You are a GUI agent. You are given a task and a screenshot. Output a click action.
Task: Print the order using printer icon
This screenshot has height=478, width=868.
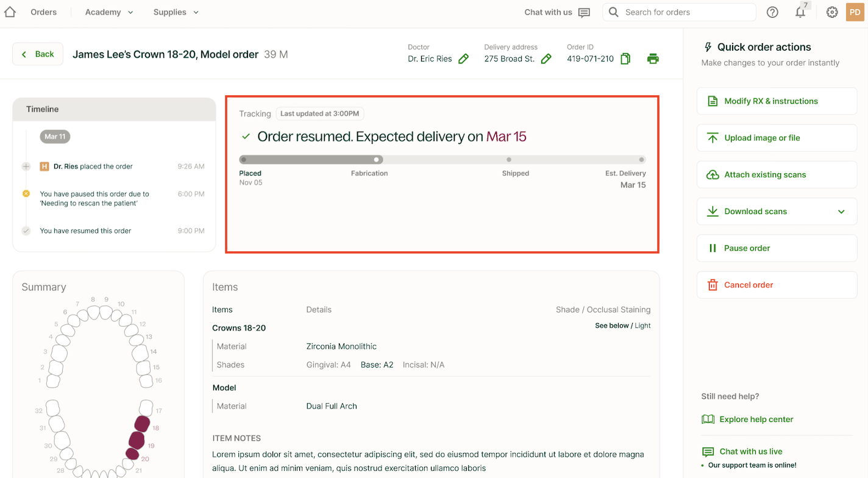[x=653, y=59]
